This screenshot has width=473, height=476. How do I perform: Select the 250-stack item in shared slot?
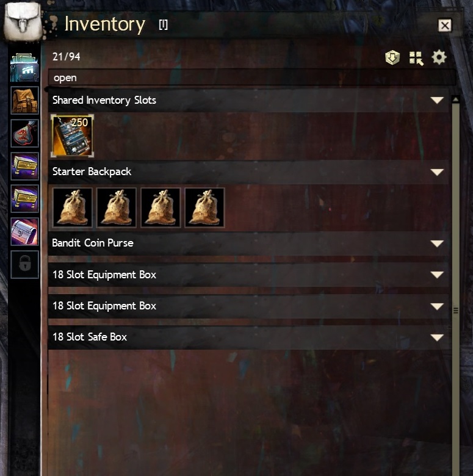pyautogui.click(x=72, y=135)
